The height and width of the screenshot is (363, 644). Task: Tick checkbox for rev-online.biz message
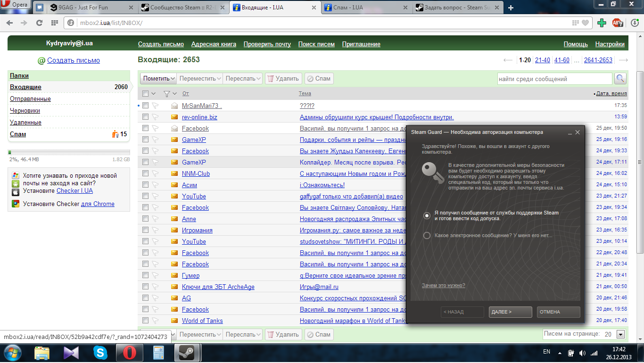pos(145,117)
